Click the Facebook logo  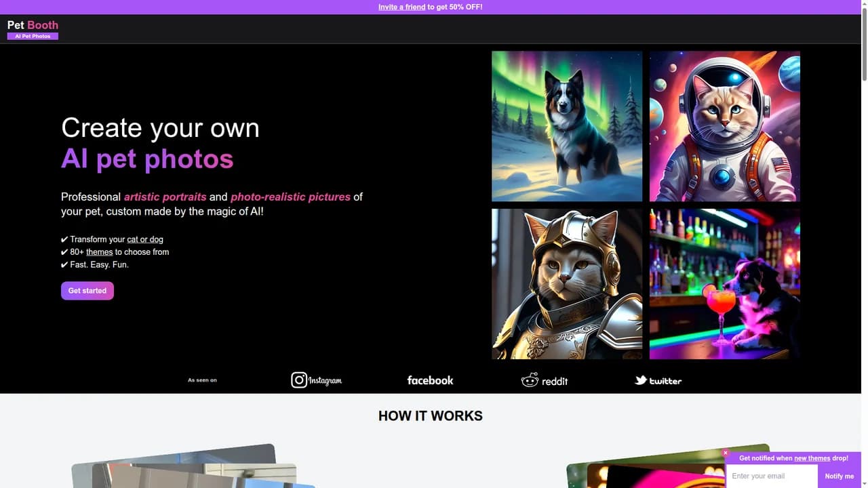click(430, 380)
